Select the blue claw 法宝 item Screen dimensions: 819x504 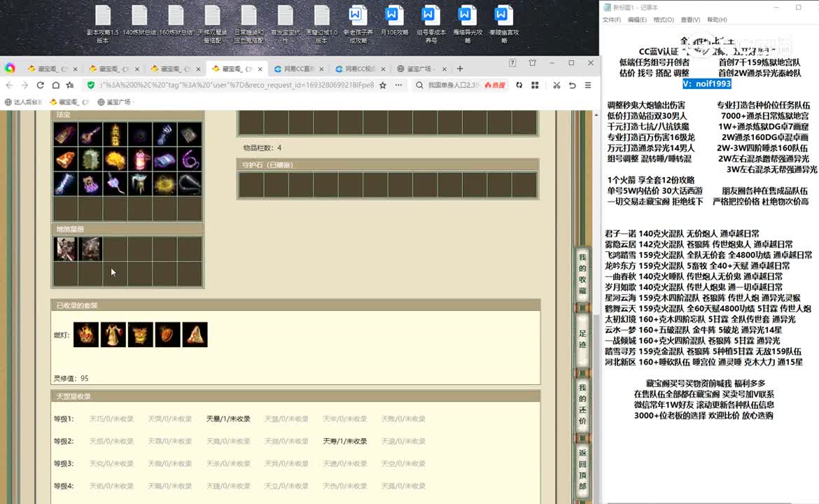[164, 134]
